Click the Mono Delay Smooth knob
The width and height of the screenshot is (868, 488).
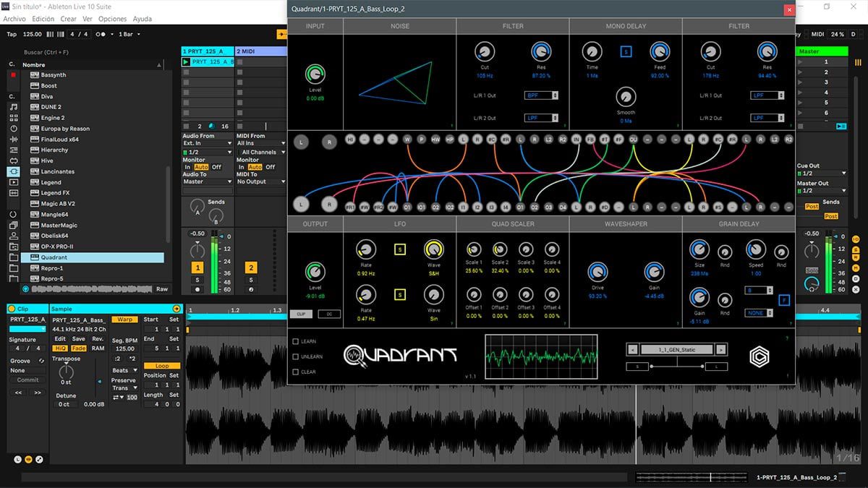626,96
